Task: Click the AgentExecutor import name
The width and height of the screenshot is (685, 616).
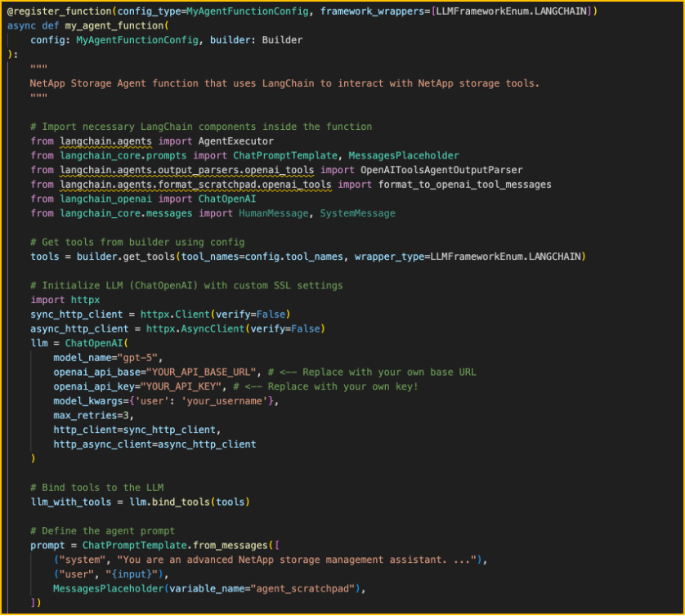Action: click(x=236, y=141)
